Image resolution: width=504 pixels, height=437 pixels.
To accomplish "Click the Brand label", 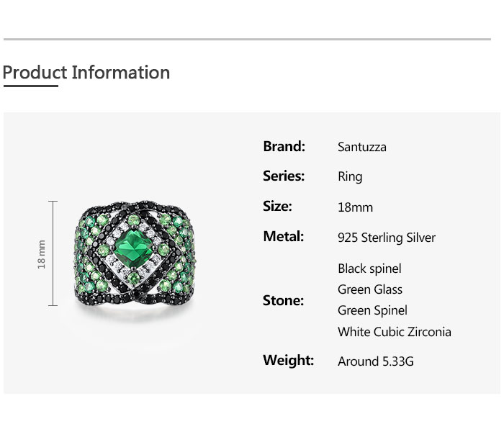I will (x=284, y=146).
